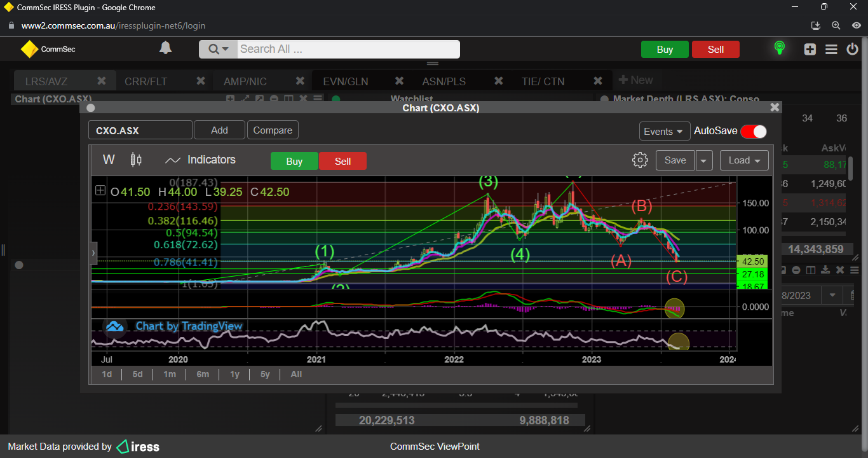Click the chart toolbar green Buy button
The height and width of the screenshot is (458, 868).
(x=294, y=161)
